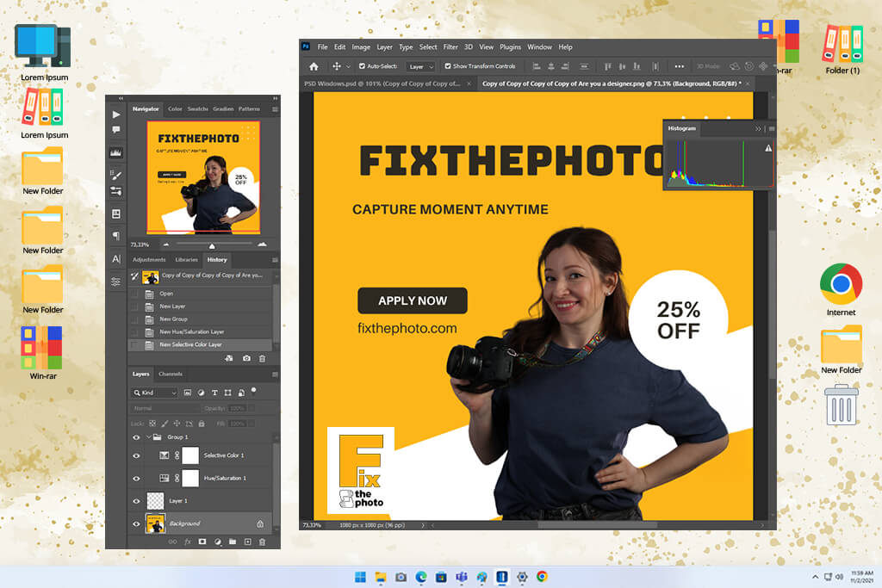Delete current state with History trash icon

click(262, 358)
